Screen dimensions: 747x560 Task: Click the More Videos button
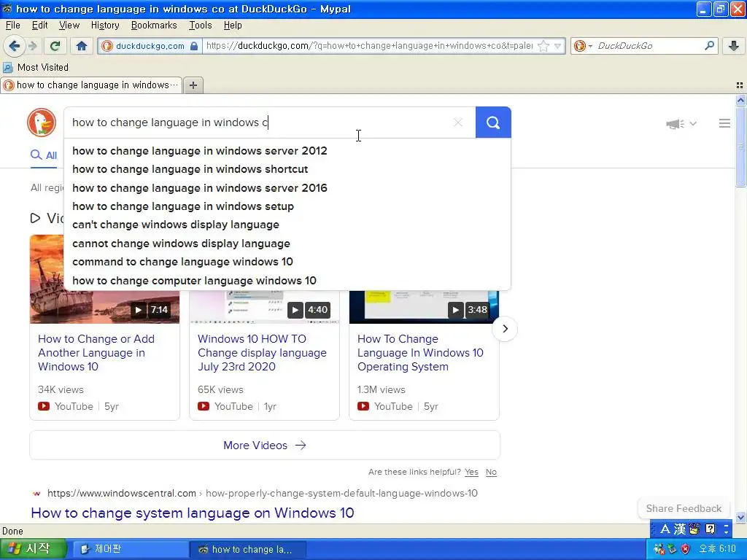[x=264, y=446]
